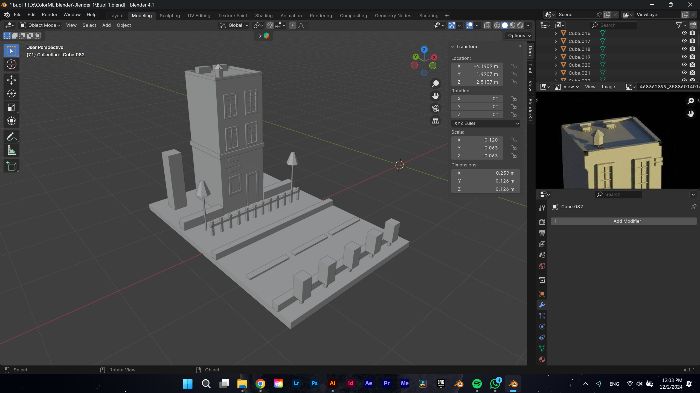The image size is (700, 393).
Task: Hide Cube.217 with its eye icon
Action: pos(684,41)
